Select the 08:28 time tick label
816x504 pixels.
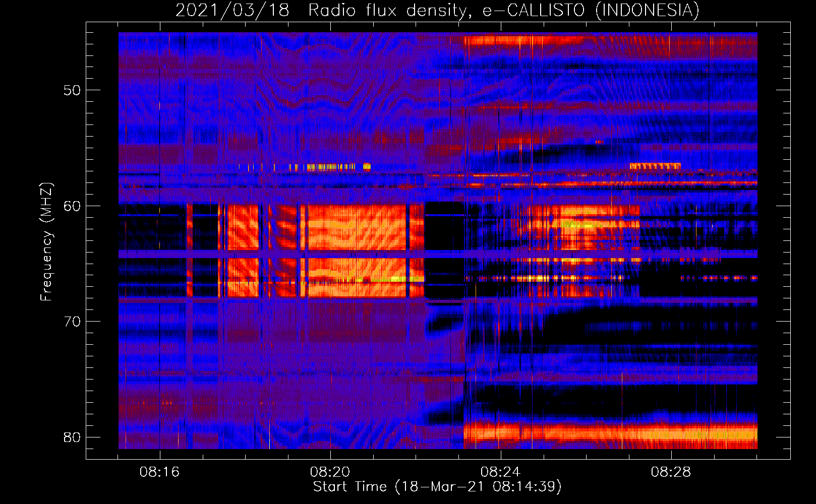click(671, 472)
